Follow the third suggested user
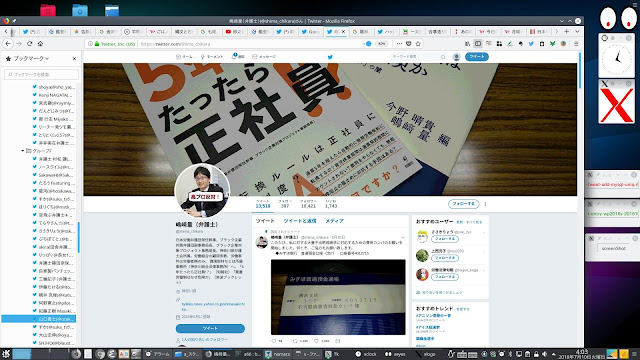The height and width of the screenshot is (360, 640). pos(444,277)
